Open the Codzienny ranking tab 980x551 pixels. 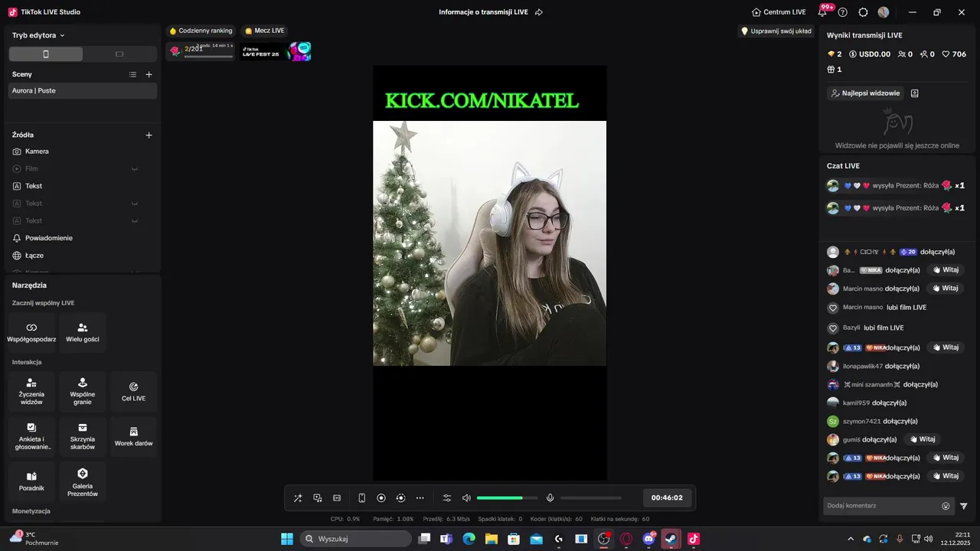(x=201, y=31)
